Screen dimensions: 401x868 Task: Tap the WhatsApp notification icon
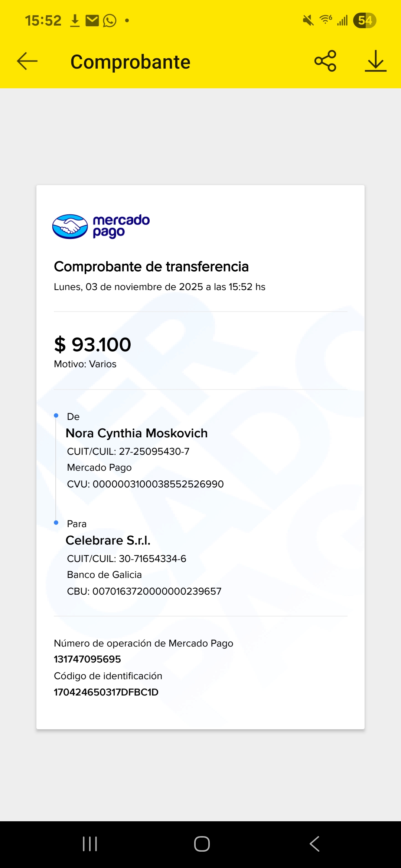click(x=110, y=20)
